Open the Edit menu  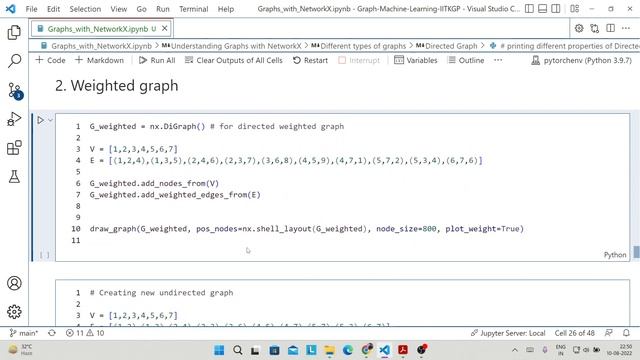(x=53, y=9)
